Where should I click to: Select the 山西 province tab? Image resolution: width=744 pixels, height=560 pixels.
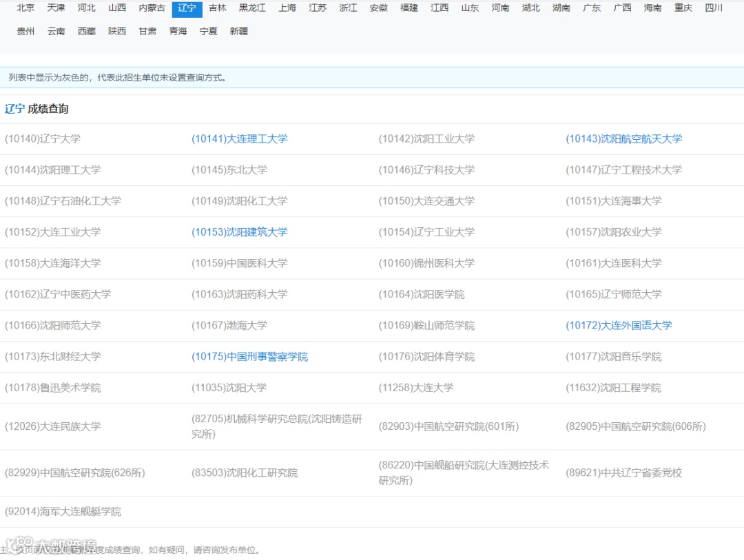[x=117, y=8]
